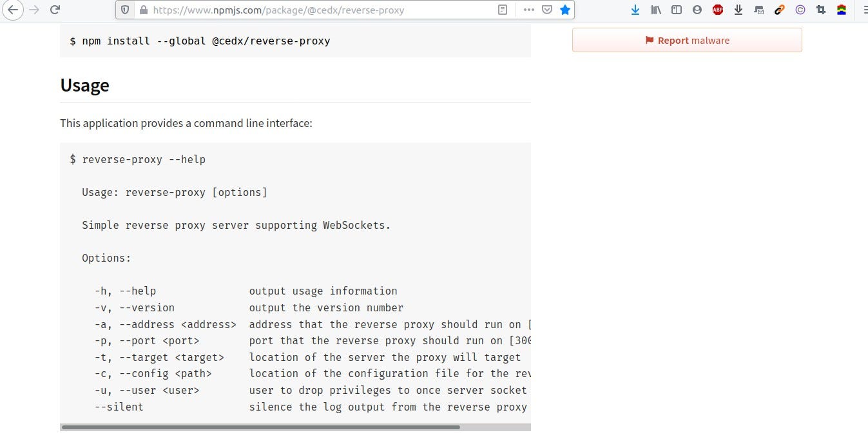Click the '$ reverse-proxy --help' line
This screenshot has width=868, height=437.
click(137, 159)
